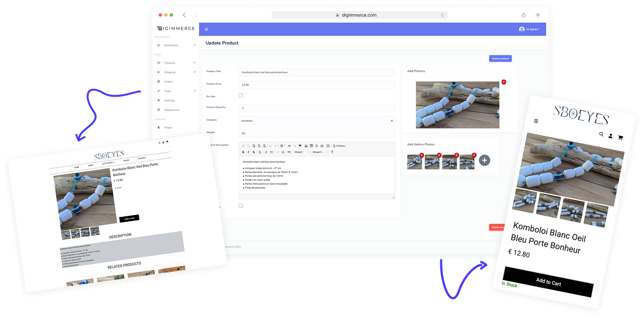The image size is (644, 318).
Task: Click the Horizontal line icon in editor
Action: pos(316,146)
